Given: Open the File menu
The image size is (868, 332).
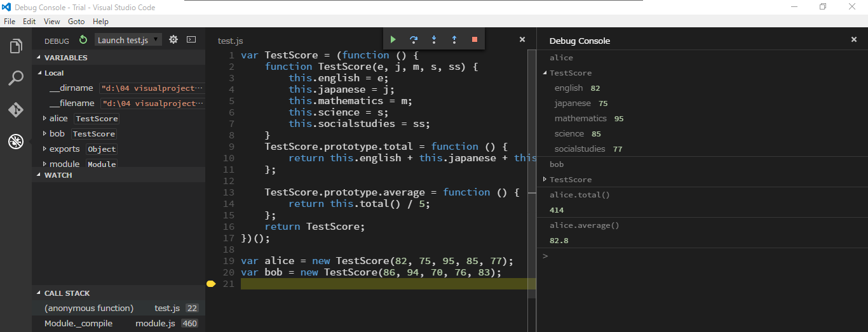Looking at the screenshot, I should pyautogui.click(x=10, y=21).
